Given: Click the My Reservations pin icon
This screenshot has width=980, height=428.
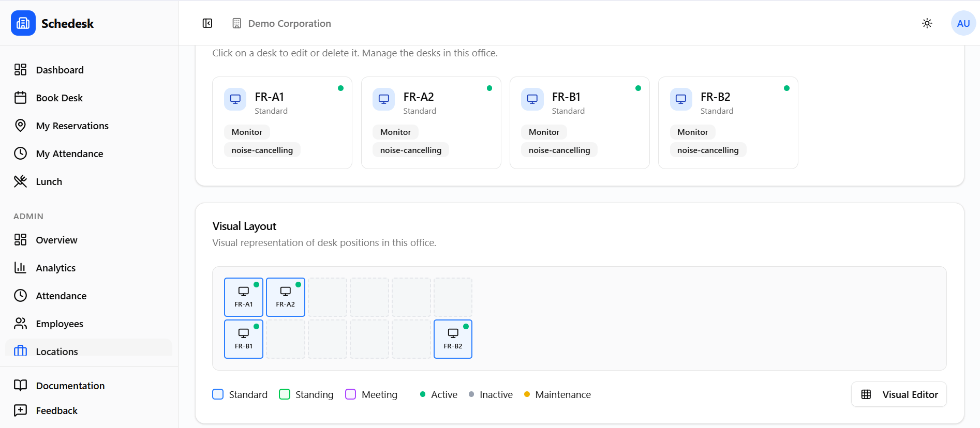Looking at the screenshot, I should click(20, 126).
